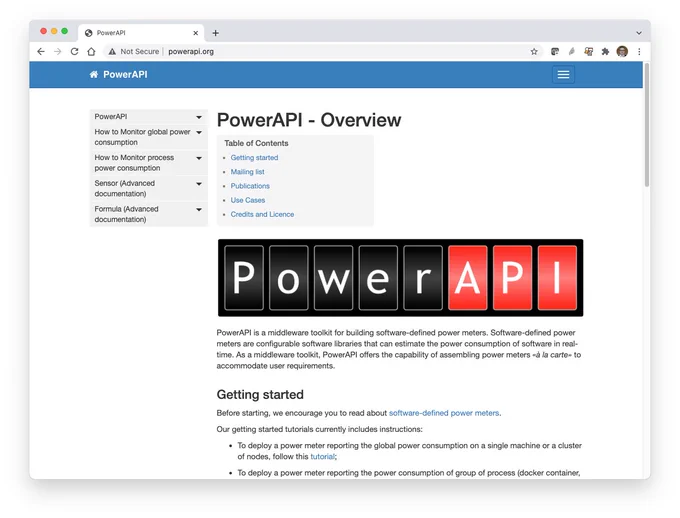Image resolution: width=680 pixels, height=518 pixels.
Task: Select the PowerAPI browser tab
Action: pyautogui.click(x=141, y=33)
